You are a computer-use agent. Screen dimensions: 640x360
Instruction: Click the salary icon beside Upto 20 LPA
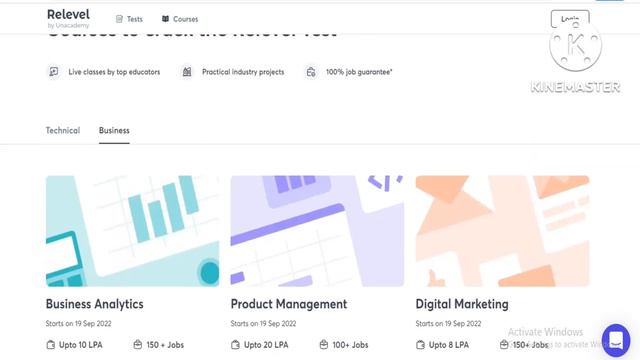click(x=236, y=345)
